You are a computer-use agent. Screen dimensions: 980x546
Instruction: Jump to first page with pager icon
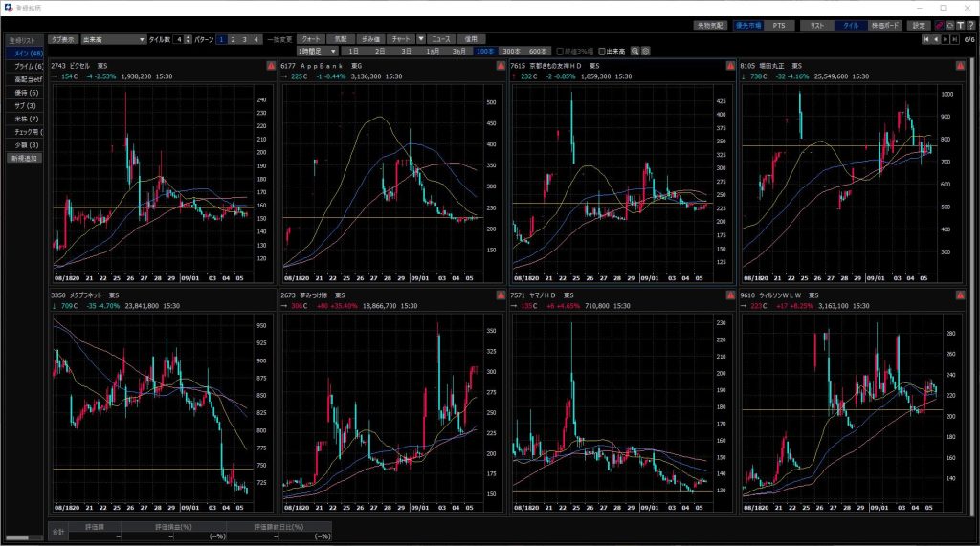(x=925, y=39)
